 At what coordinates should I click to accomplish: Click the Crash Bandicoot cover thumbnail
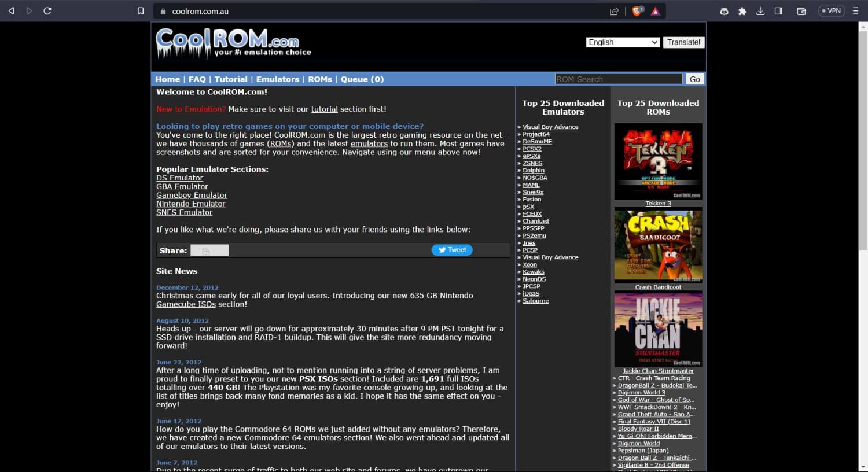click(658, 246)
